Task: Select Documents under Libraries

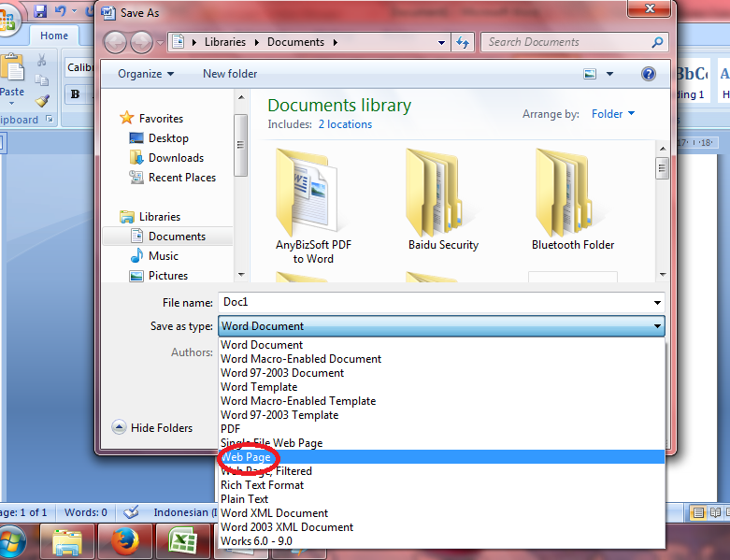Action: pyautogui.click(x=167, y=237)
